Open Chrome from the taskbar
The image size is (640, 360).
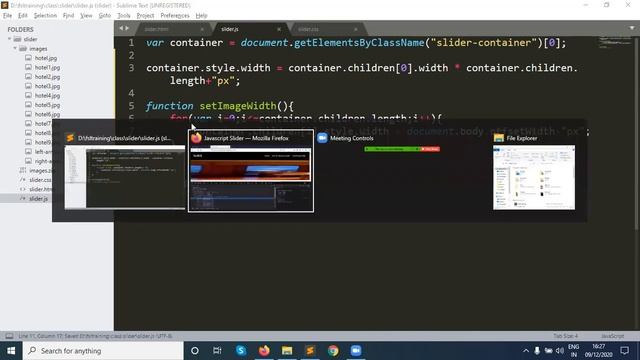(333, 351)
